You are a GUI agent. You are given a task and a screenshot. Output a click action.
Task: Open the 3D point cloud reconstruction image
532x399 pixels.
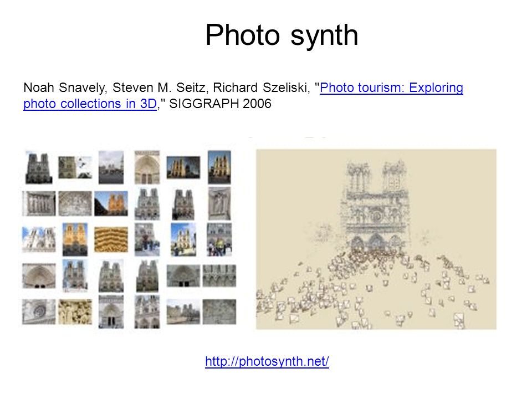click(x=376, y=239)
